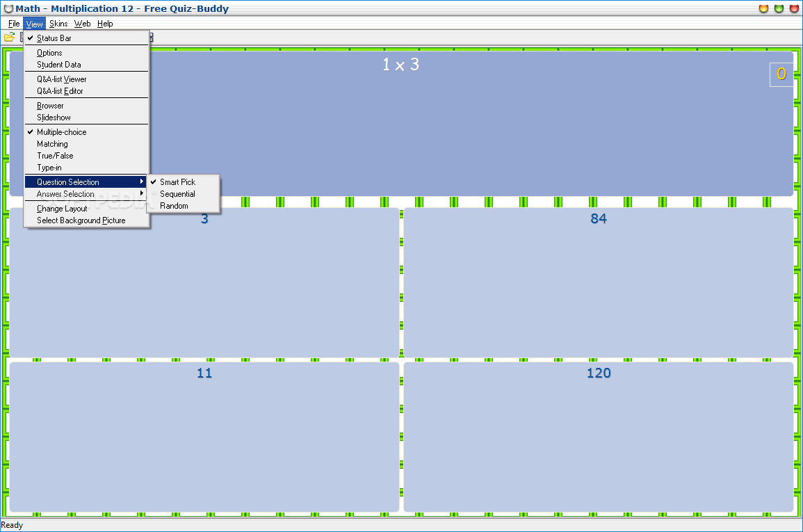Image resolution: width=803 pixels, height=532 pixels.
Task: Open Student Data entry
Action: pos(86,65)
